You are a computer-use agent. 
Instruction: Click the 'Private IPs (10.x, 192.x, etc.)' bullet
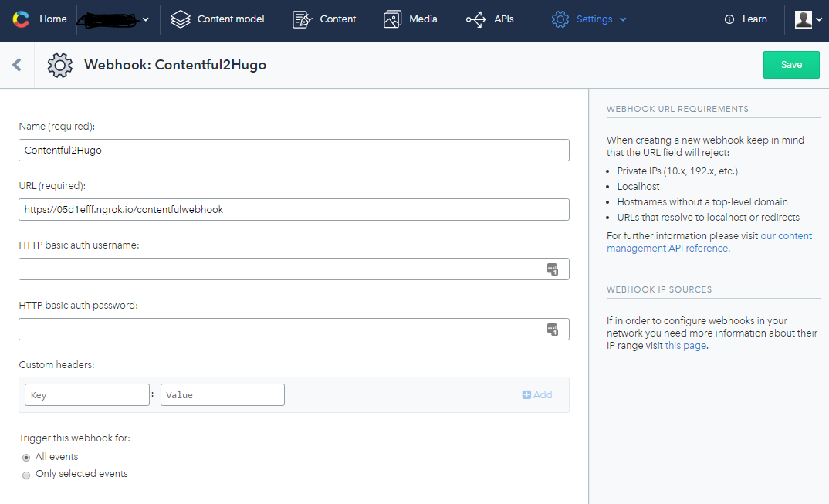click(677, 171)
